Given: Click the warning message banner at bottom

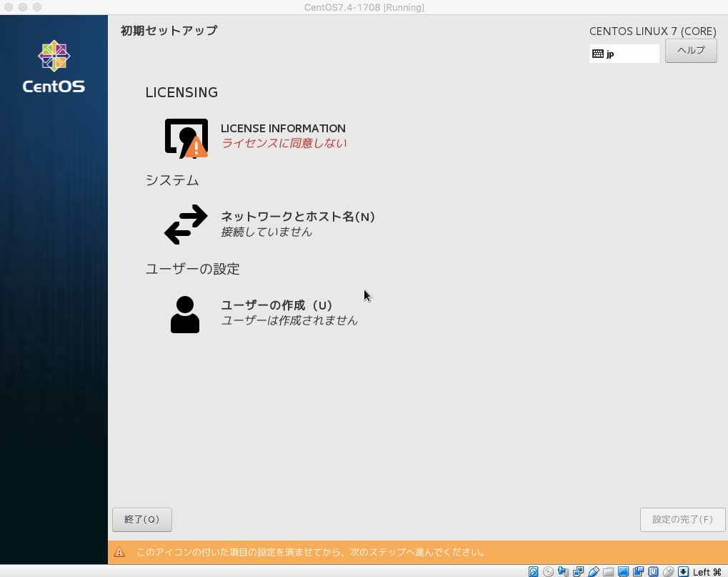Looking at the screenshot, I should point(417,552).
